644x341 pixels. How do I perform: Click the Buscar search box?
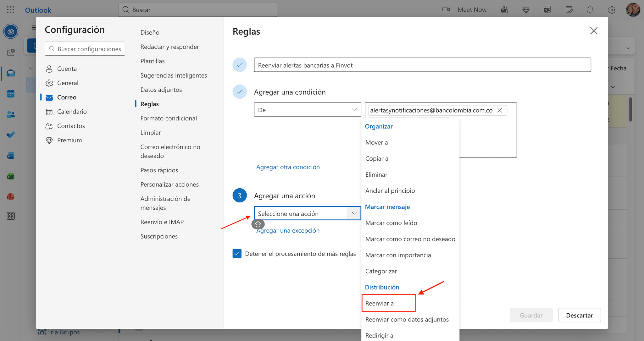[197, 10]
